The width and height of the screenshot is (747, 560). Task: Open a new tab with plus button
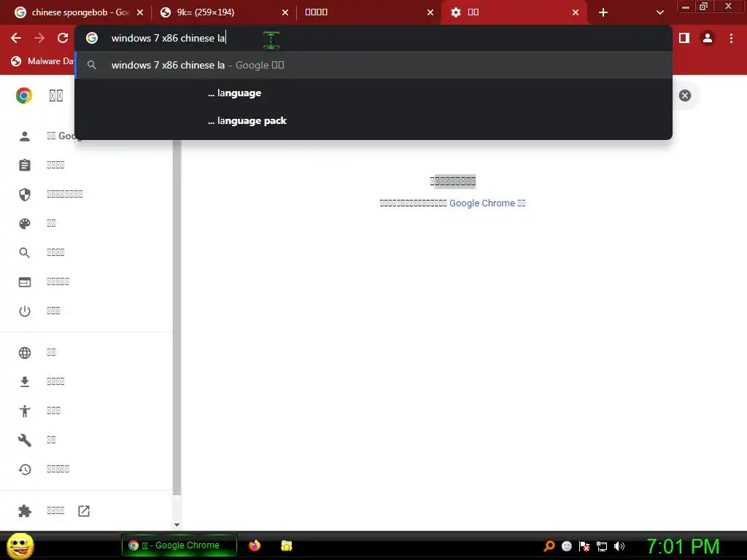603,12
